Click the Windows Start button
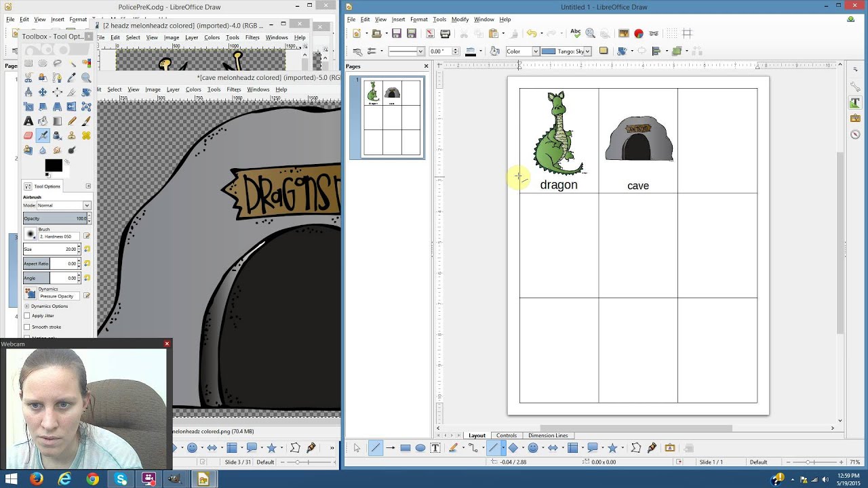 10,479
